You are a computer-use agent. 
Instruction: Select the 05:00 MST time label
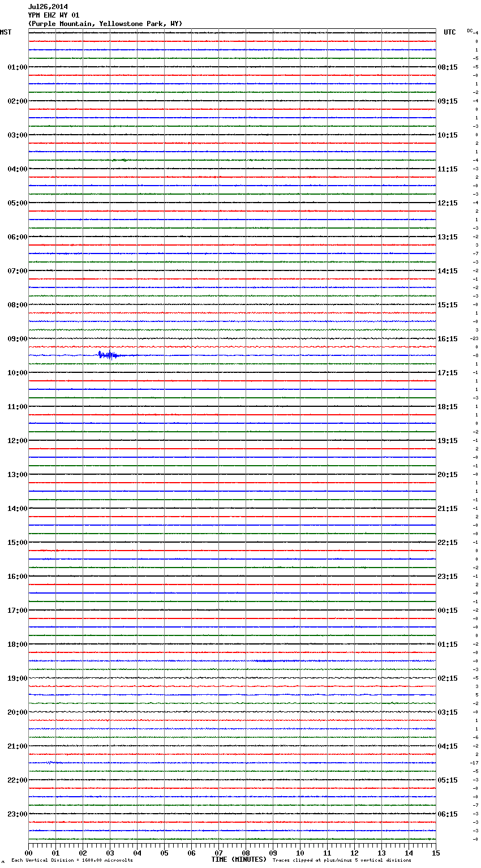(x=17, y=203)
